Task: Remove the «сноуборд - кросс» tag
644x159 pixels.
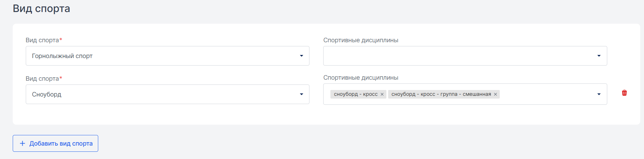Action: (382, 94)
